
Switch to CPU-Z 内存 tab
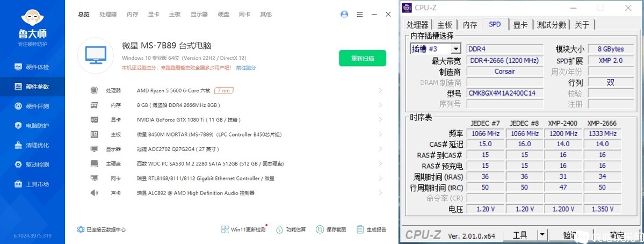pos(470,25)
